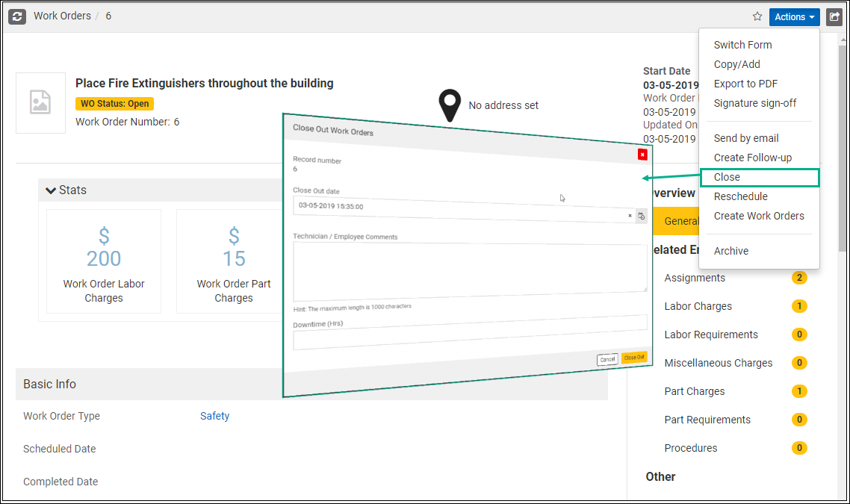Open Part Charges related entity

click(x=695, y=391)
